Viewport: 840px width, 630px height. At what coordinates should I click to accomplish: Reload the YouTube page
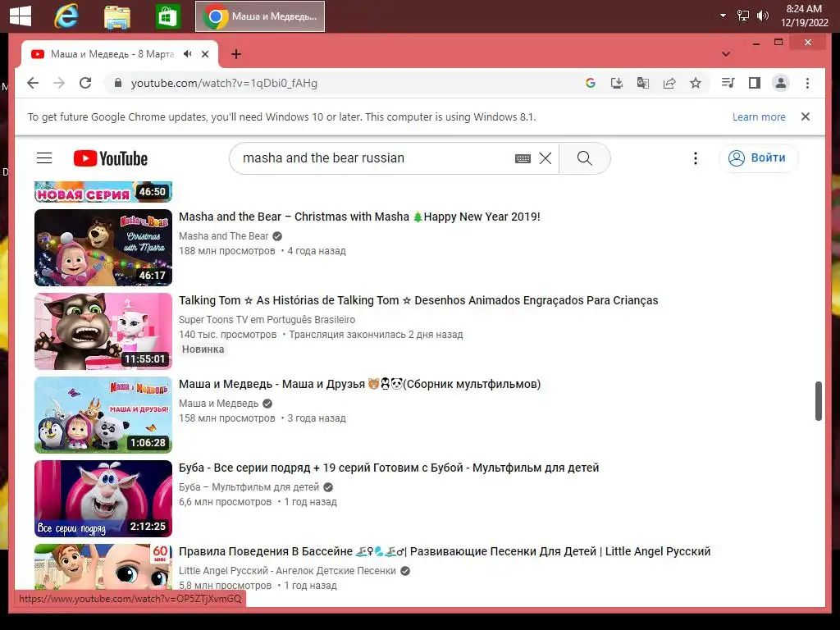(85, 83)
